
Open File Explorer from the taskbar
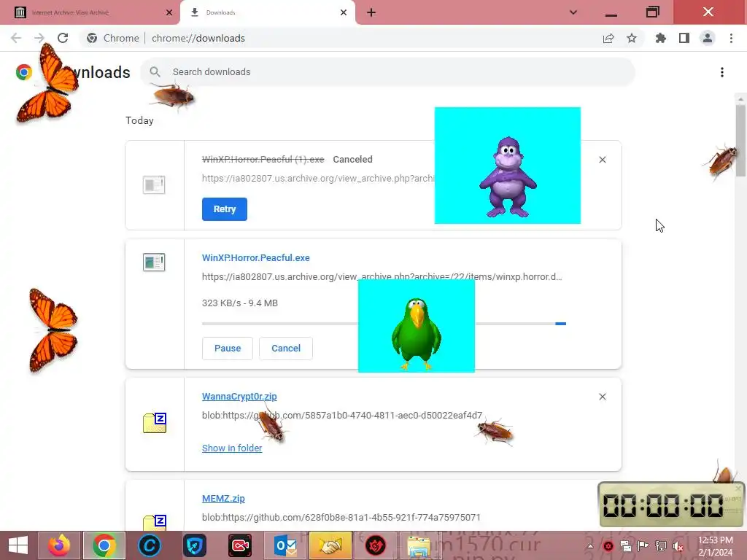(x=419, y=545)
